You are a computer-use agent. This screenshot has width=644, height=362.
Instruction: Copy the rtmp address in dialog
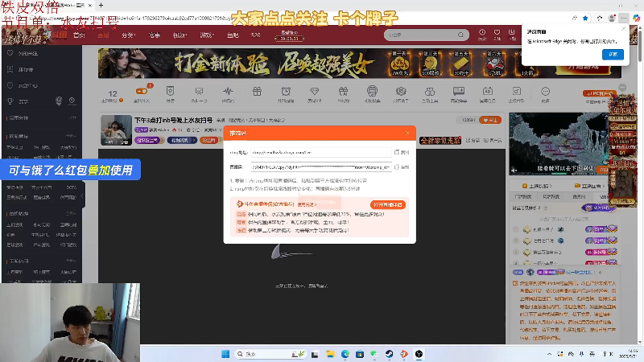coord(402,152)
